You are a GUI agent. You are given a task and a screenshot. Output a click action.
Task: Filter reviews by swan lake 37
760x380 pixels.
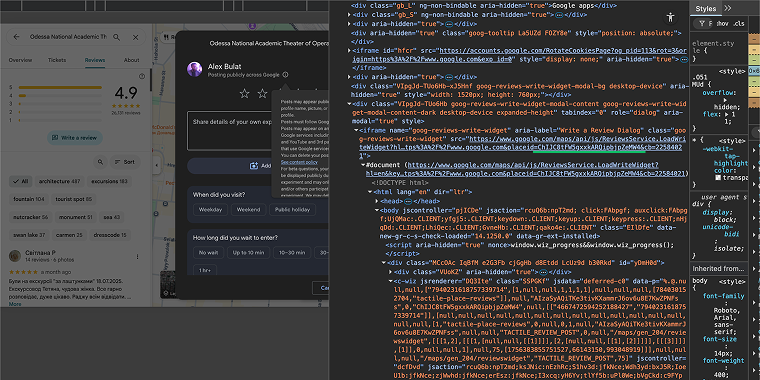pos(29,235)
